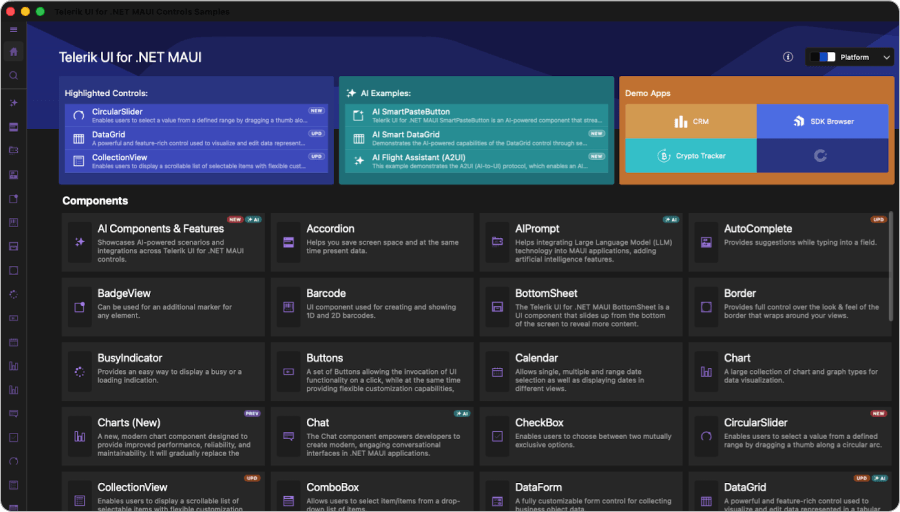Open the CheckBox component card
Viewport: 900px width, 512px height.
[x=581, y=437]
